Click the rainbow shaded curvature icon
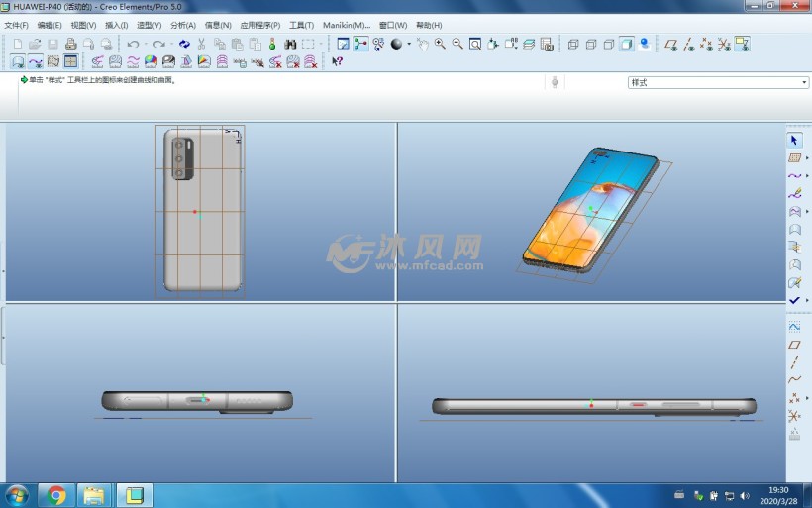This screenshot has height=508, width=812. (151, 61)
